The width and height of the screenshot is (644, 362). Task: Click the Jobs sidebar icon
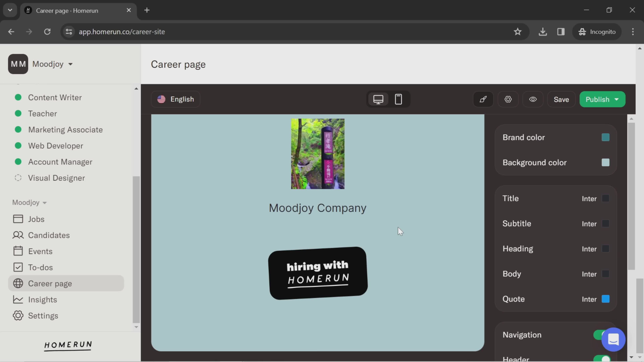18,219
